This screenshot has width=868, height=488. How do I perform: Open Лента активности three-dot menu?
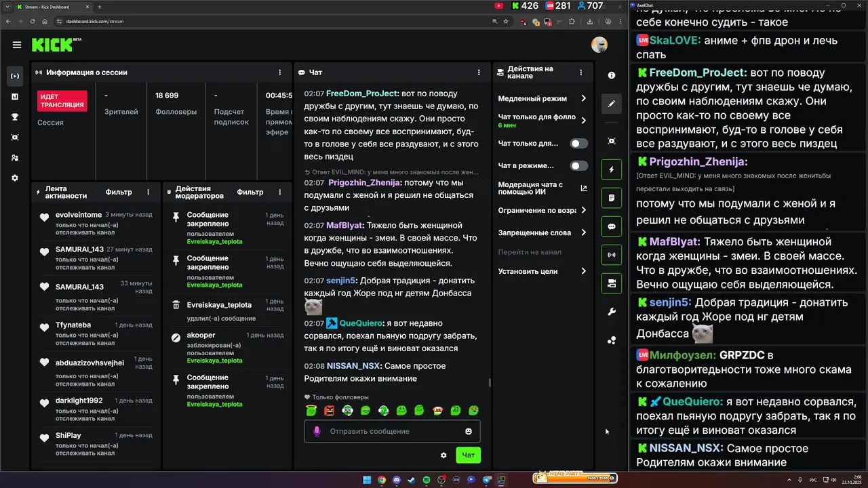(148, 192)
